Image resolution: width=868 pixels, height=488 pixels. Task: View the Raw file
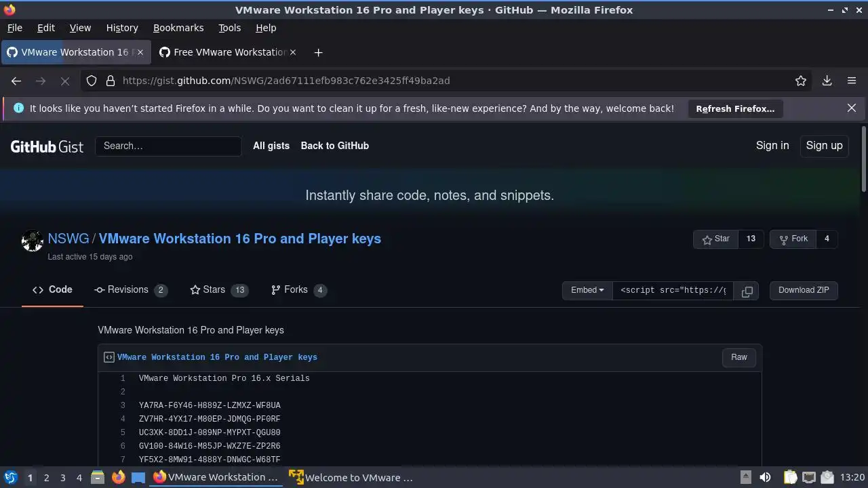pyautogui.click(x=739, y=358)
